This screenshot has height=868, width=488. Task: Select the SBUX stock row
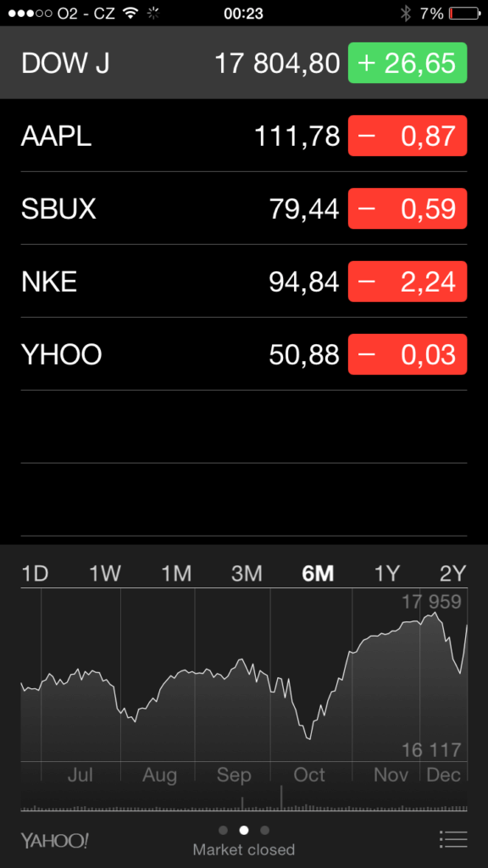[x=244, y=209]
